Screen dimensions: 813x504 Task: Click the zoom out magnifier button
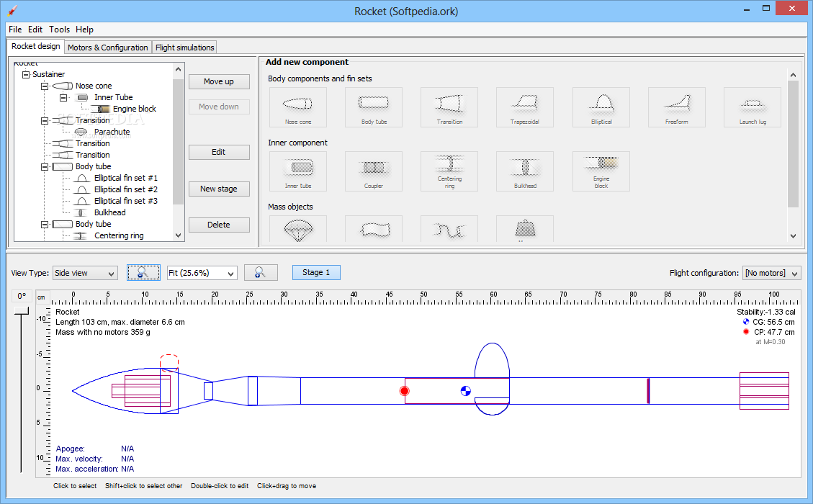143,273
